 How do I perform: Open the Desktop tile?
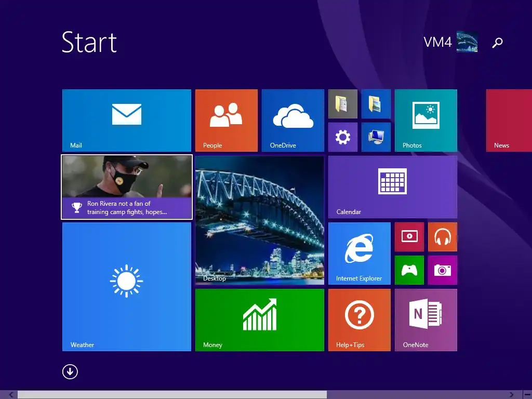pos(260,220)
